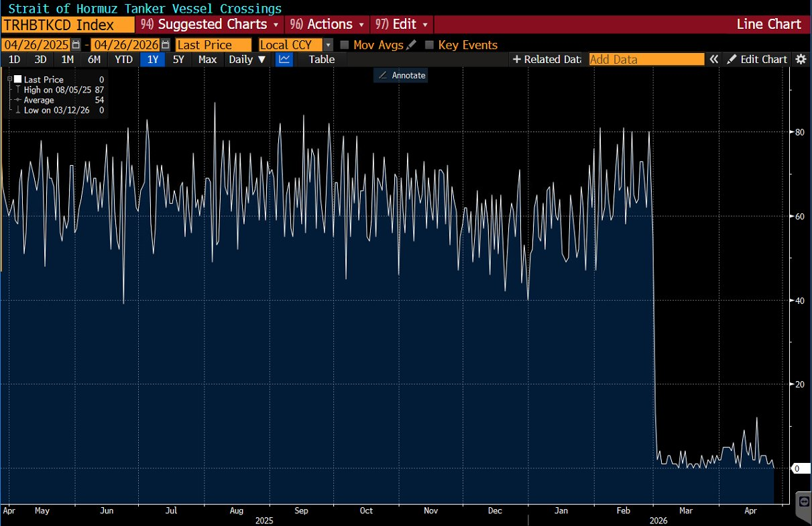Select the 5Y time range
Screen dimensions: 812x526
pos(178,59)
